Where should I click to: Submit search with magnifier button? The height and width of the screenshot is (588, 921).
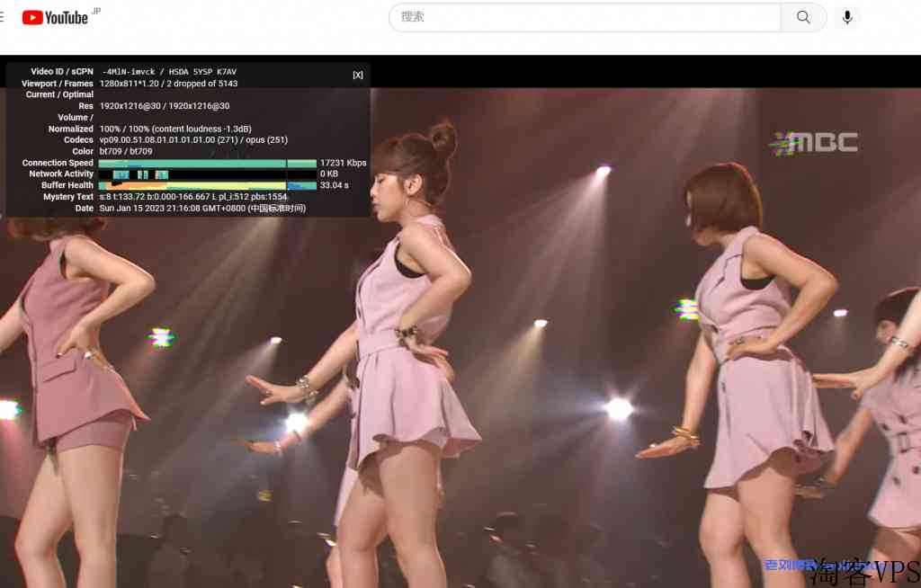[x=803, y=17]
